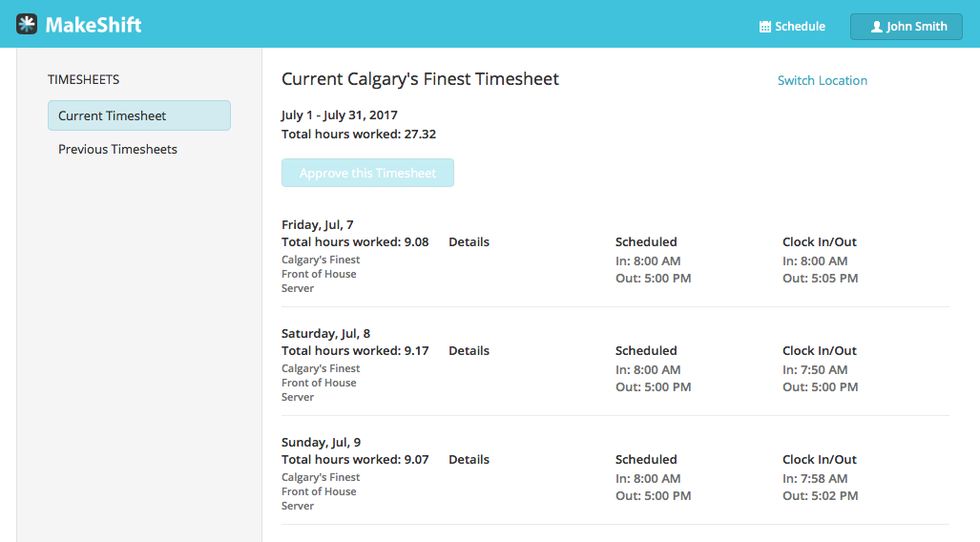This screenshot has height=542, width=980.
Task: Click the Switch Location link
Action: point(822,80)
